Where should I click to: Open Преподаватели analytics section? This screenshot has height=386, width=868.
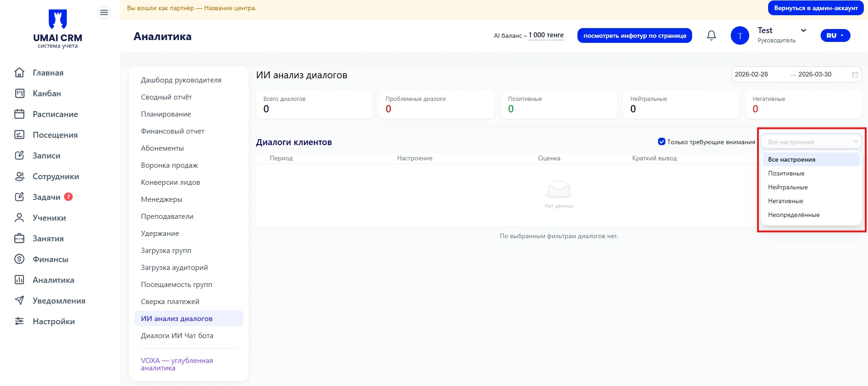[x=167, y=216]
